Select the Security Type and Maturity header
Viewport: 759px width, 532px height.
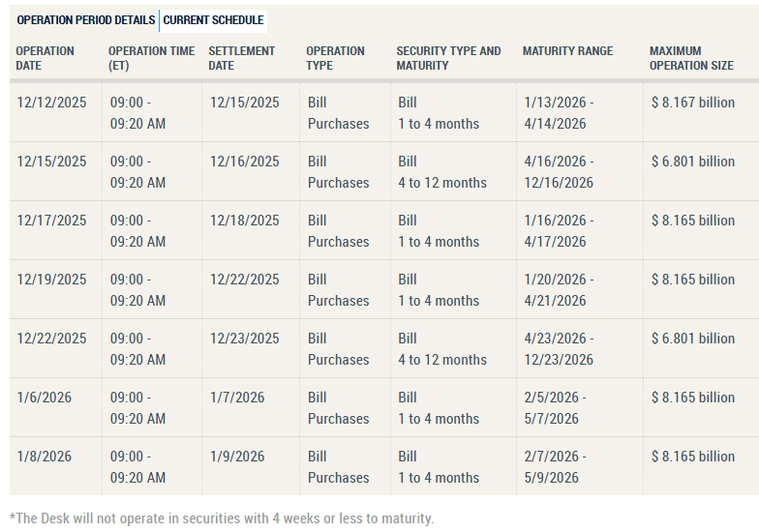(448, 58)
